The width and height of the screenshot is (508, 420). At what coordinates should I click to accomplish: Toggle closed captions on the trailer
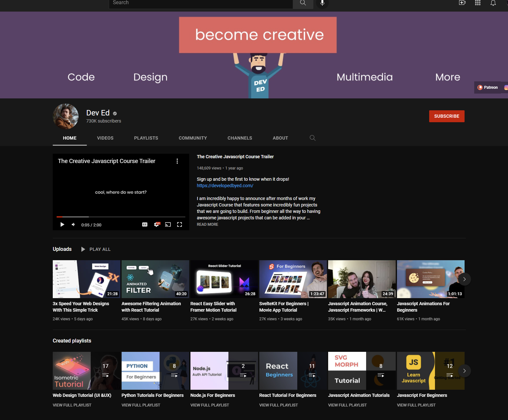pyautogui.click(x=145, y=224)
